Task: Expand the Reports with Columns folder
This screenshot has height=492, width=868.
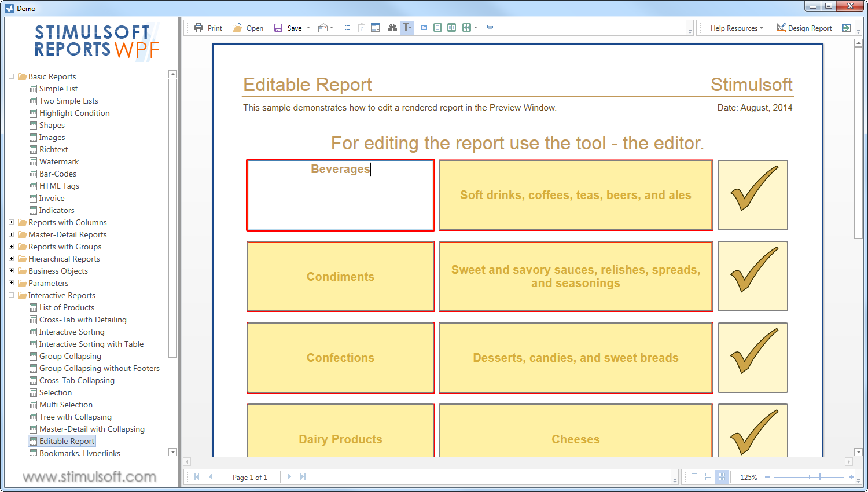Action: tap(11, 222)
